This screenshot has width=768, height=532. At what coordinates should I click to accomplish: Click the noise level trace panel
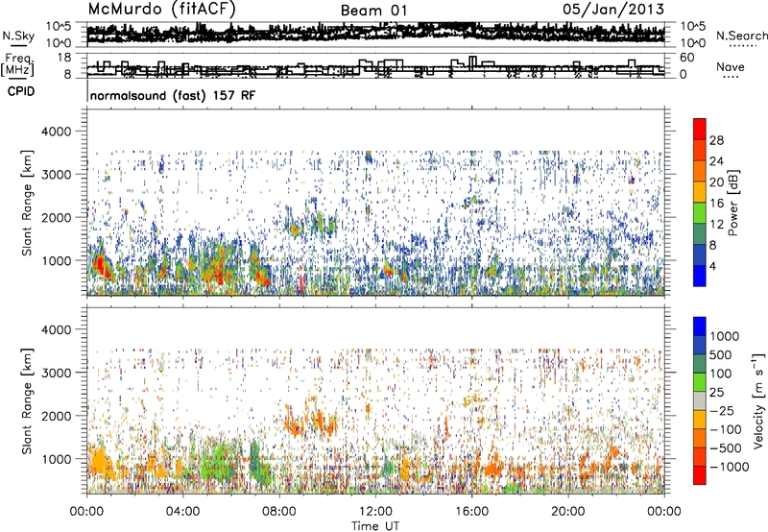point(375,35)
